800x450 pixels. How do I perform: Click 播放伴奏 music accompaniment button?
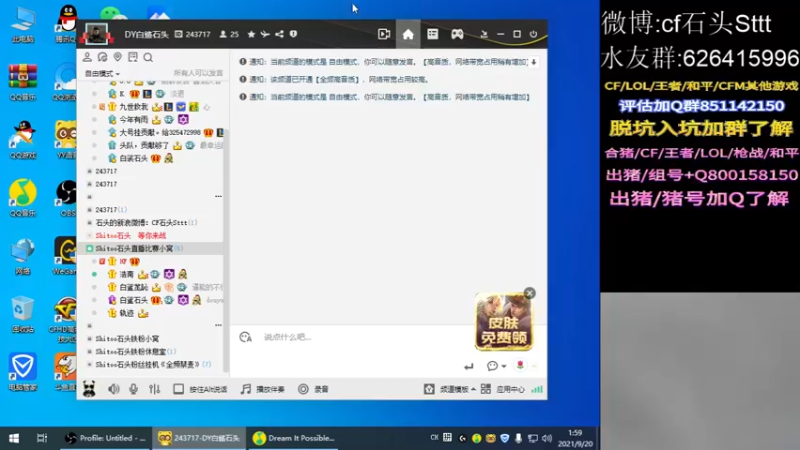pyautogui.click(x=263, y=389)
